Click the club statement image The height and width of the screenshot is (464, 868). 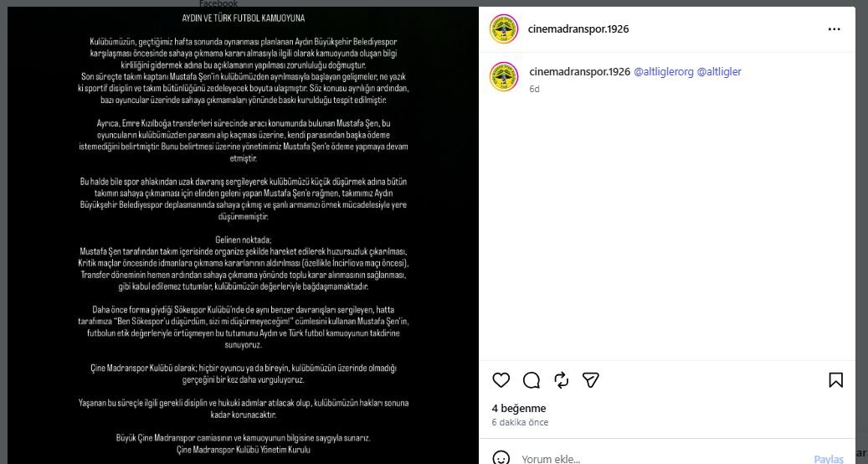pyautogui.click(x=243, y=235)
